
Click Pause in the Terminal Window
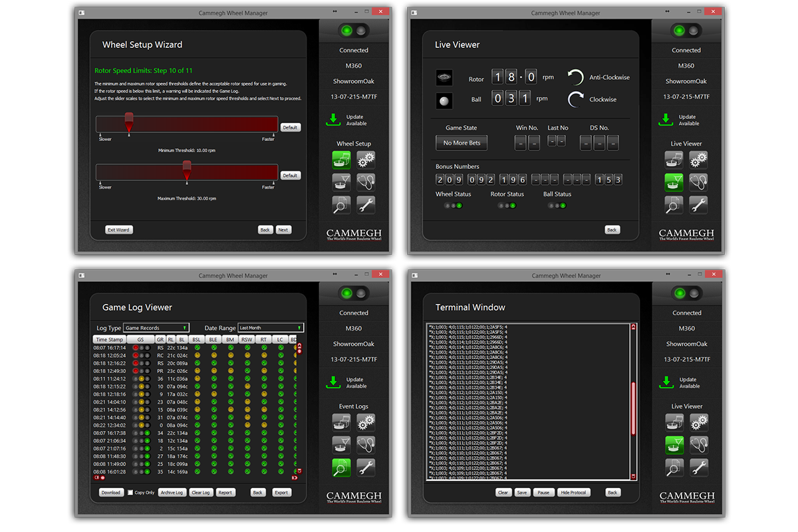tap(543, 493)
